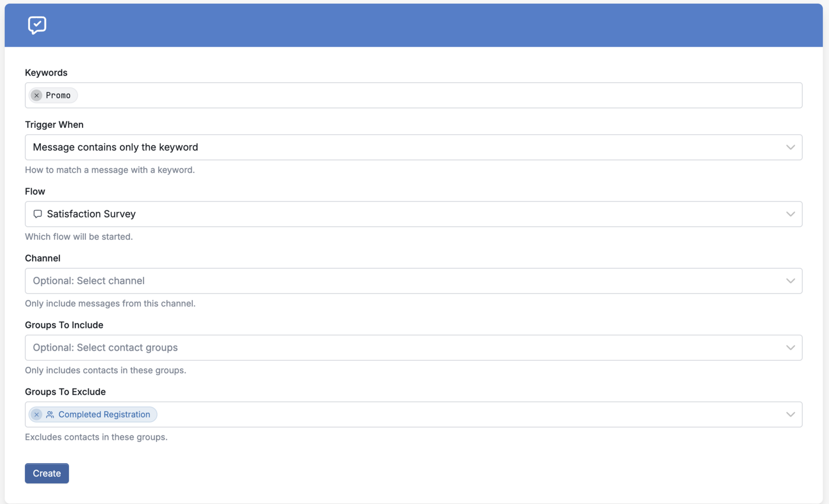Expand the Flow dropdown chevron
Image resolution: width=829 pixels, height=504 pixels.
click(790, 214)
